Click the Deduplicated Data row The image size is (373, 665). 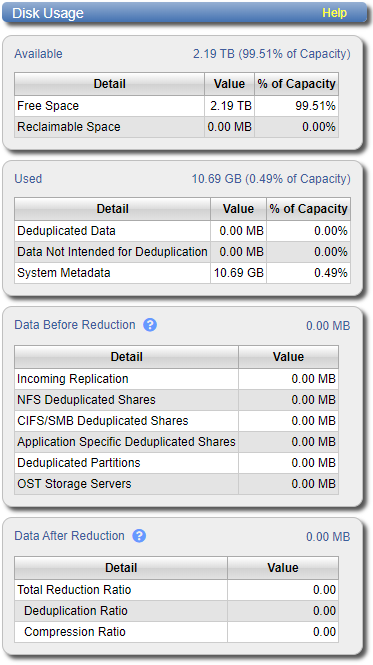[182, 231]
